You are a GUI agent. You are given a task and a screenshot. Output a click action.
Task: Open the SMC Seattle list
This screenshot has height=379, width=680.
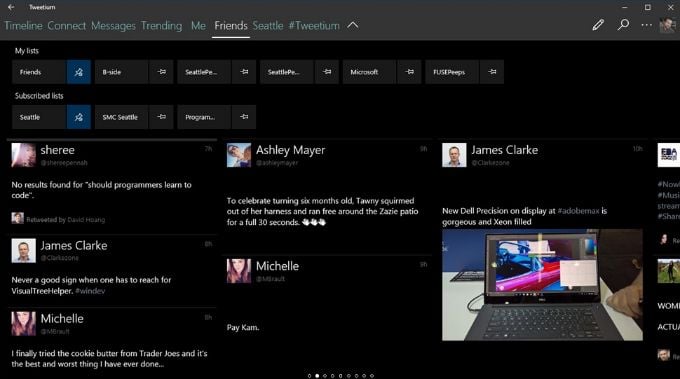[121, 117]
